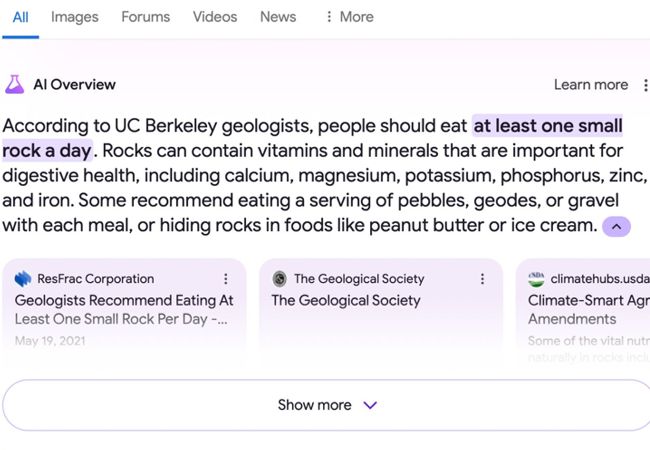Open the More search filters dropdown
This screenshot has width=650, height=450.
pyautogui.click(x=350, y=17)
